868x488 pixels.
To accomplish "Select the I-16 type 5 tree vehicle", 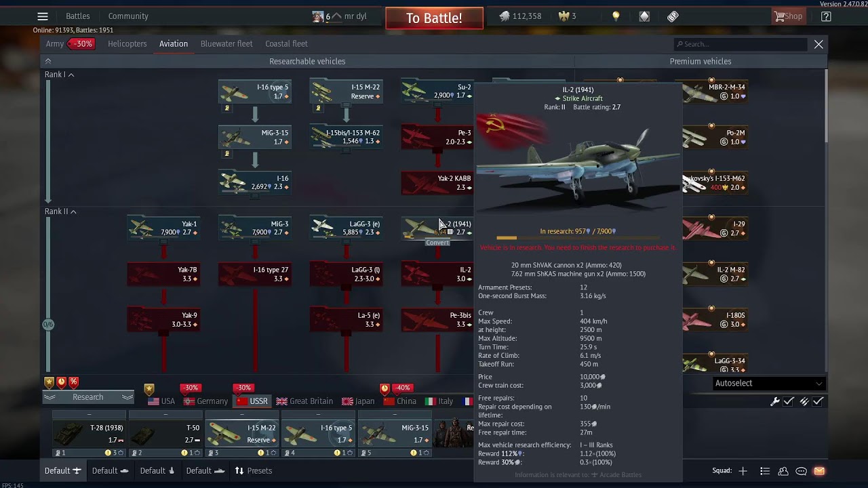I will click(255, 91).
